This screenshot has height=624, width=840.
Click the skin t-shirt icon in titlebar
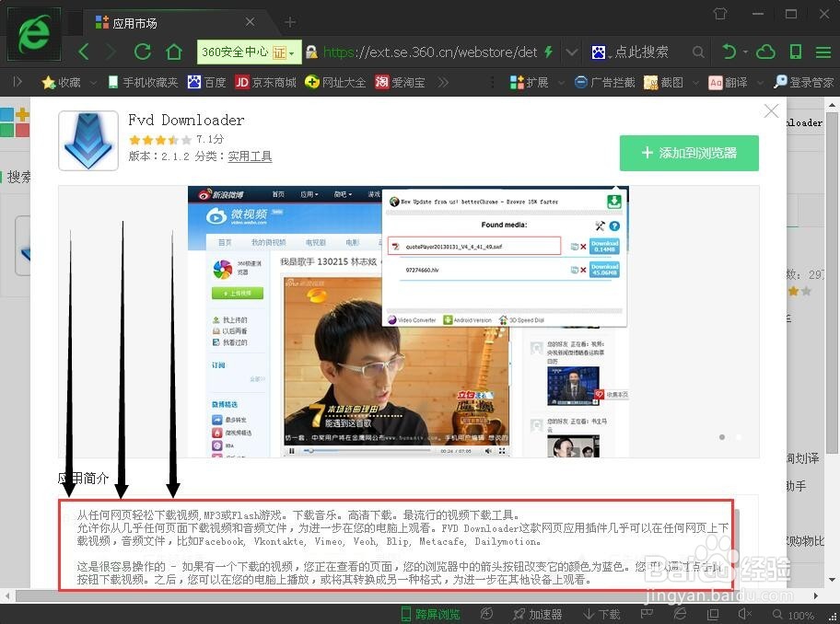click(x=720, y=14)
